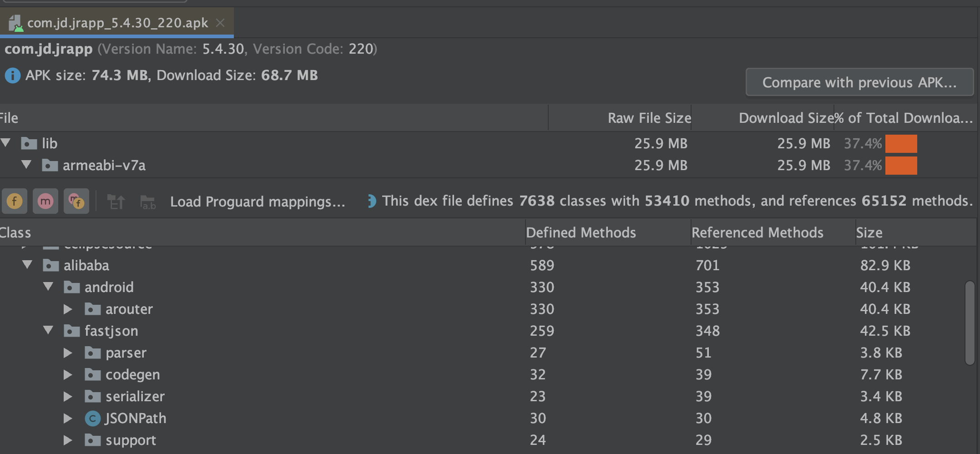Toggle the show fields filter icon
980x454 pixels.
tap(15, 201)
